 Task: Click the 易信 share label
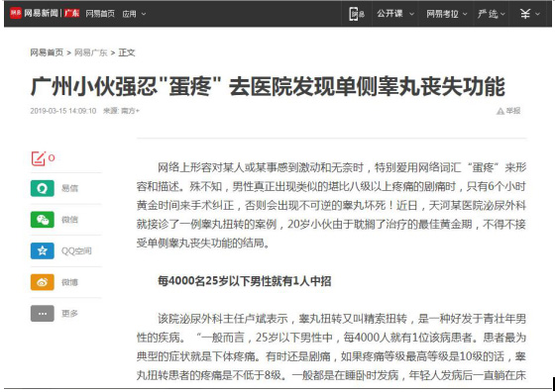coord(69,188)
